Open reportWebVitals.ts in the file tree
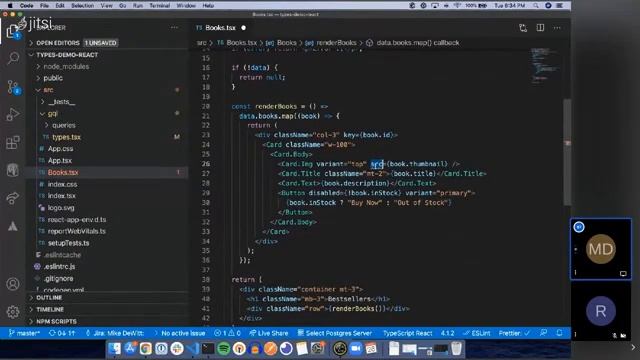 (76, 231)
